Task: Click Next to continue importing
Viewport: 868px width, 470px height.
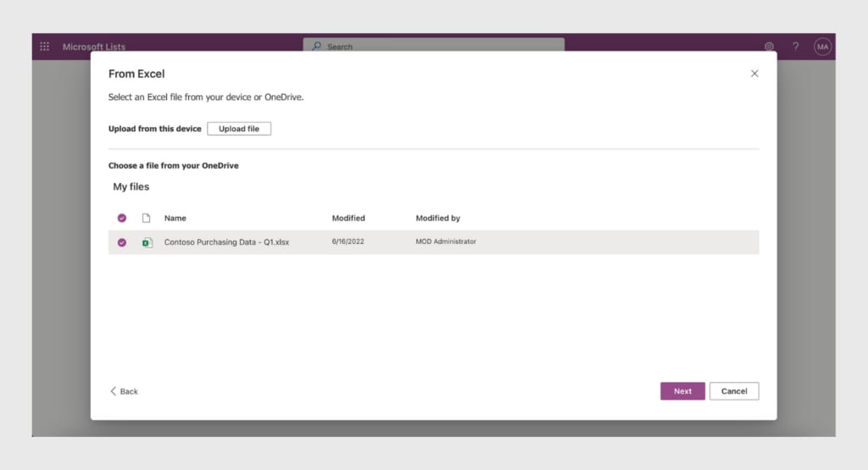Action: pos(682,391)
